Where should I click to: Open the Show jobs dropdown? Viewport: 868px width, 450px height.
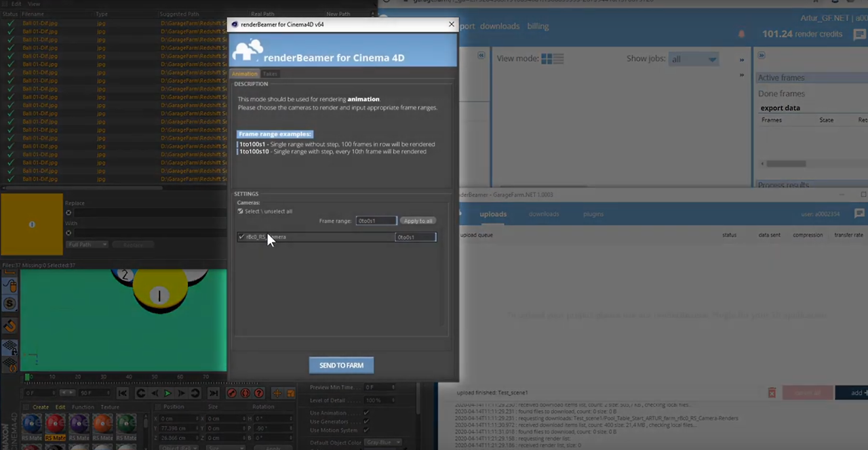pos(693,59)
